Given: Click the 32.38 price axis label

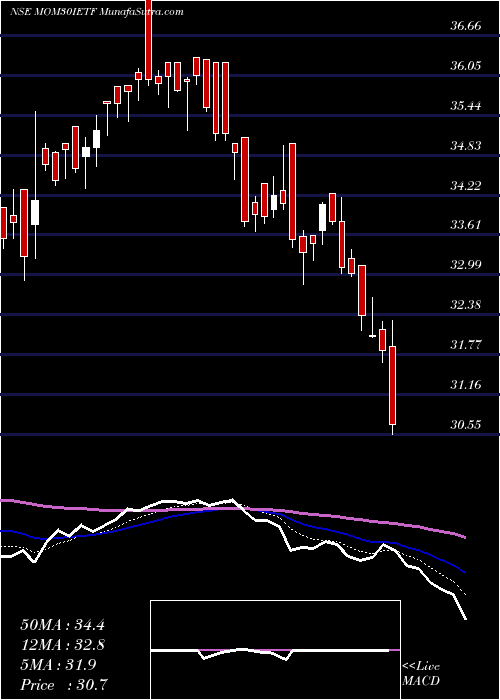Looking at the screenshot, I should (466, 305).
